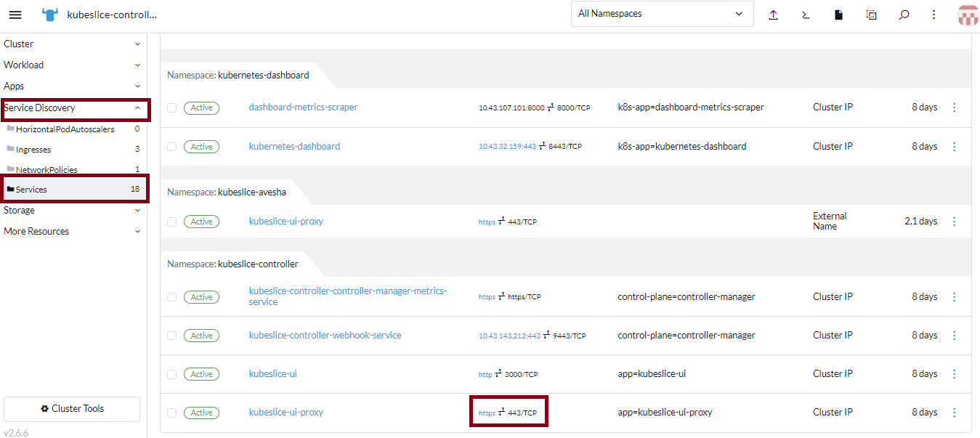Click folder icon beside NetworkPolicies

(10, 169)
